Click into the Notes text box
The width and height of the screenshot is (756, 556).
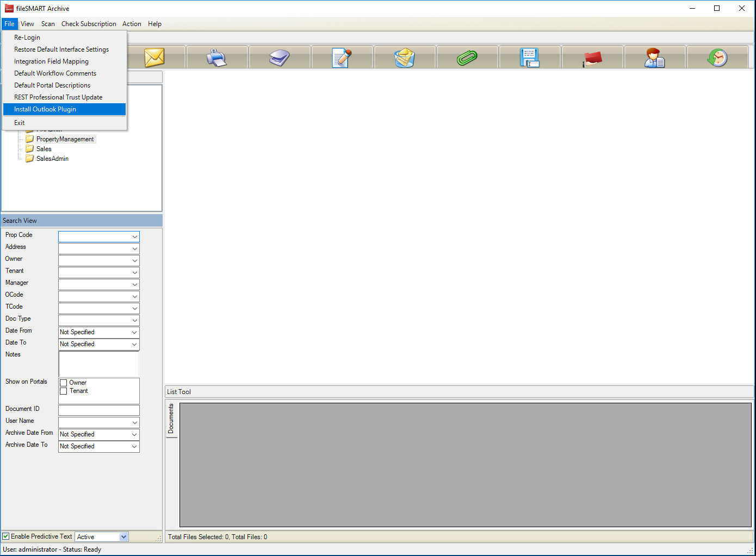(x=99, y=364)
